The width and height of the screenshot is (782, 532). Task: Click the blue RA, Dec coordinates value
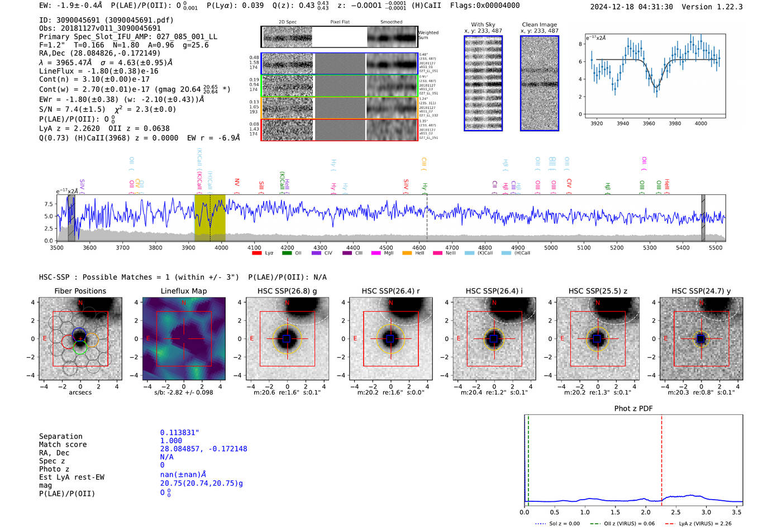(x=203, y=449)
